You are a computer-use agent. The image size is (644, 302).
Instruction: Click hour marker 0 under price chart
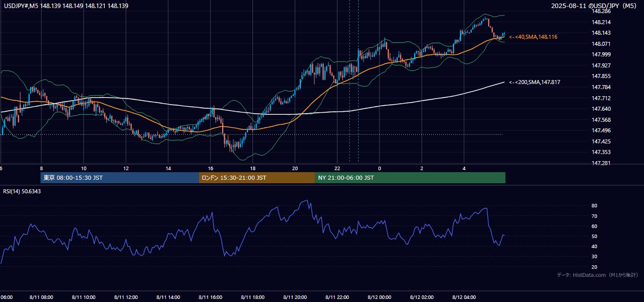pyautogui.click(x=379, y=168)
